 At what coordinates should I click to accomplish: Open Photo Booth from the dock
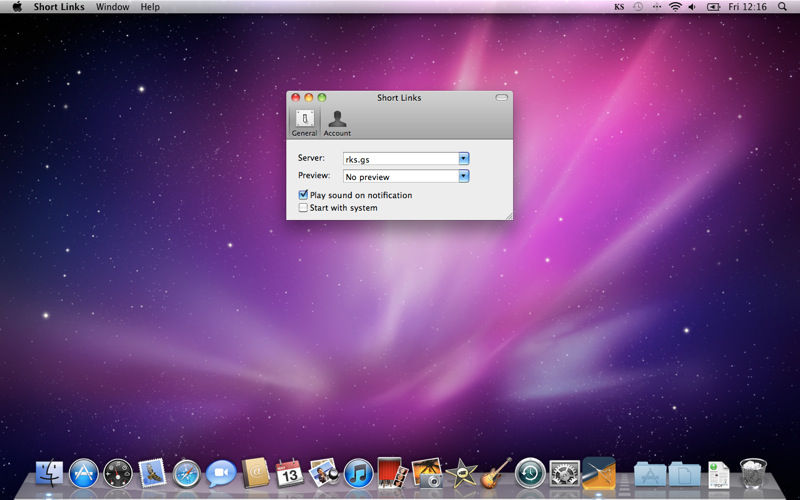392,473
